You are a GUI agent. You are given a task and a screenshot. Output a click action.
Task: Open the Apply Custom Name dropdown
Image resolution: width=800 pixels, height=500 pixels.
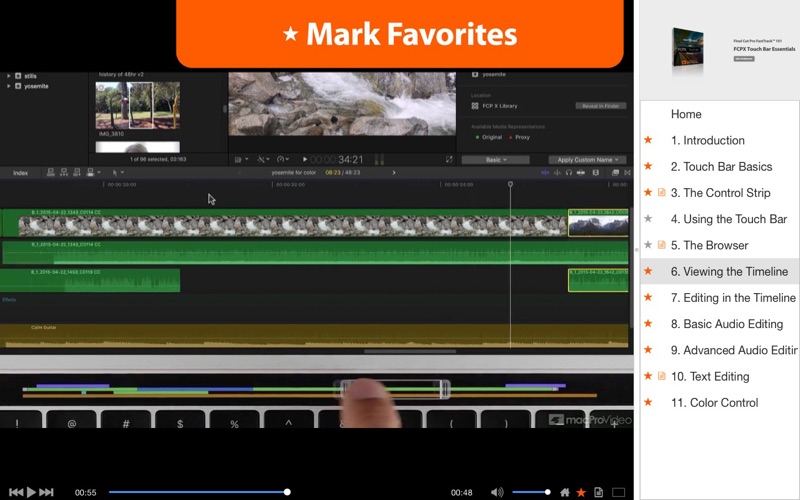[587, 160]
